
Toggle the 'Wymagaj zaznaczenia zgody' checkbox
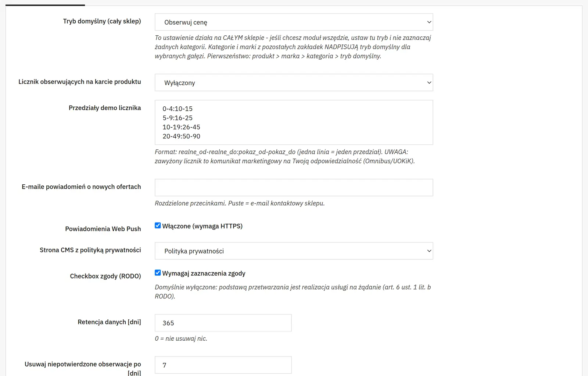tap(158, 273)
